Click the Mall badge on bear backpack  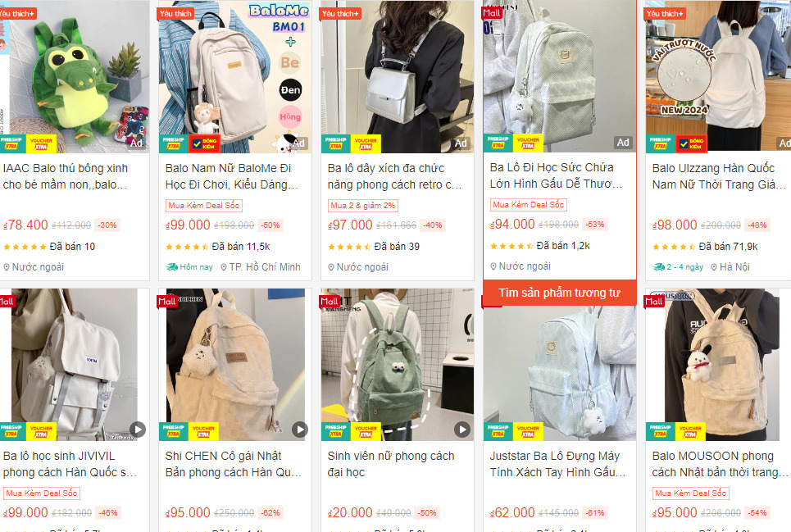click(492, 12)
